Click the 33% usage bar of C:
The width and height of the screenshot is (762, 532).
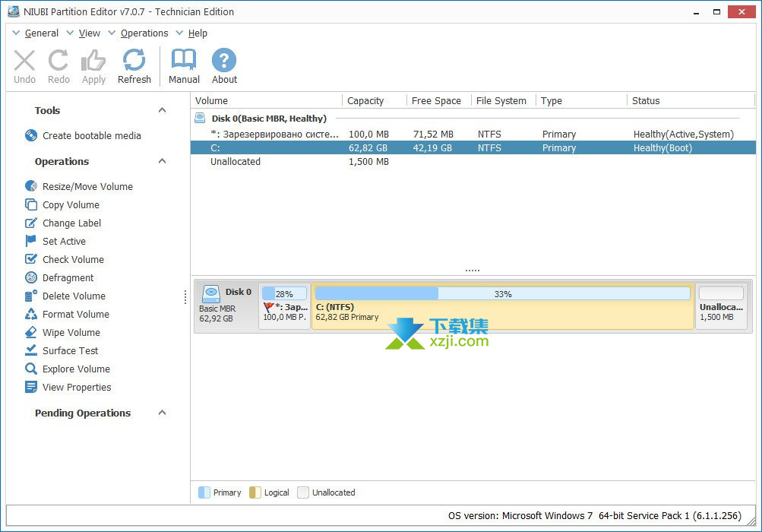(x=502, y=293)
